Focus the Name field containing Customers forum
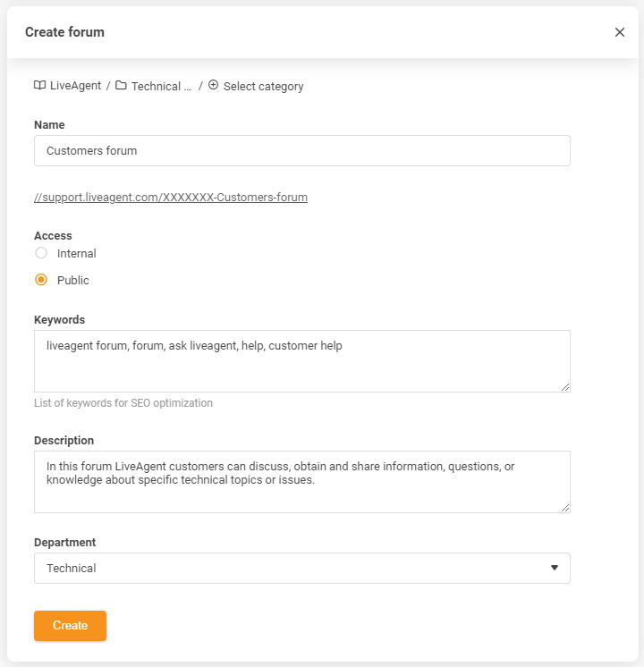This screenshot has width=644, height=667. coord(301,151)
